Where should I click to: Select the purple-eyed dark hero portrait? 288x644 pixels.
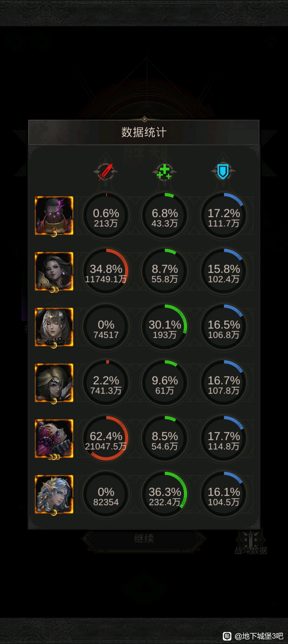(54, 216)
